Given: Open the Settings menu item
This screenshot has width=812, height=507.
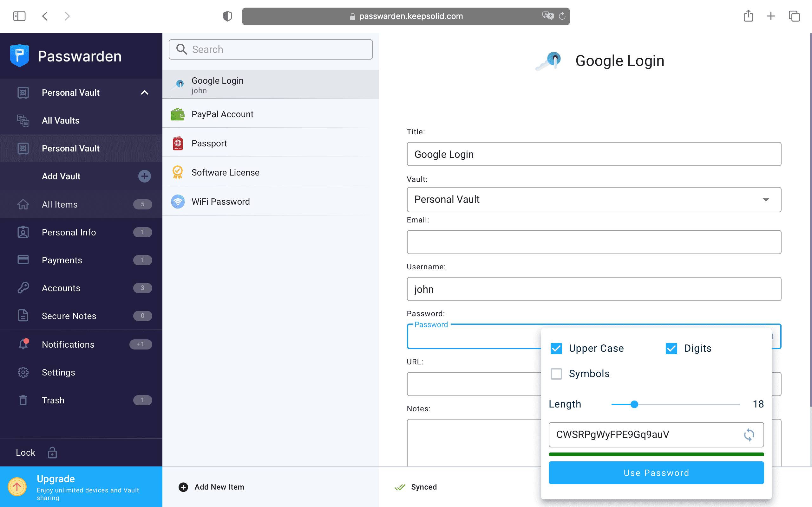Looking at the screenshot, I should click(58, 372).
